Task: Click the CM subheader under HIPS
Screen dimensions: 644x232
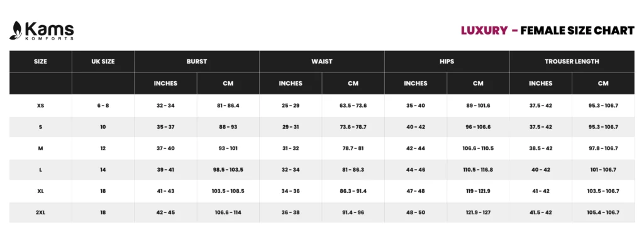Action: point(478,84)
